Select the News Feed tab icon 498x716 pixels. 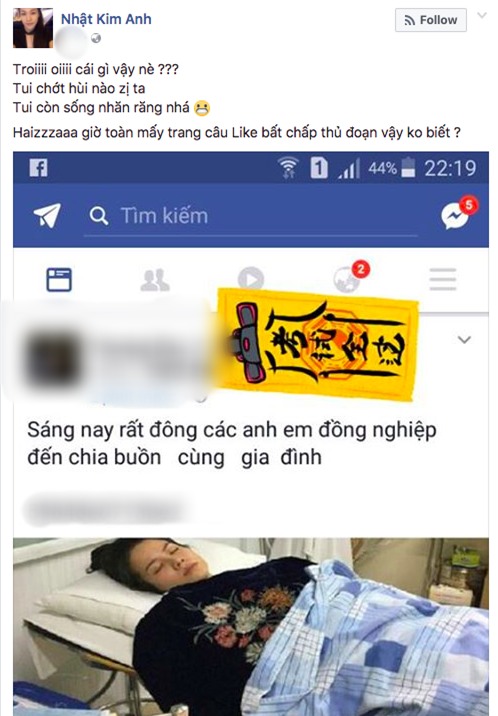[x=59, y=280]
